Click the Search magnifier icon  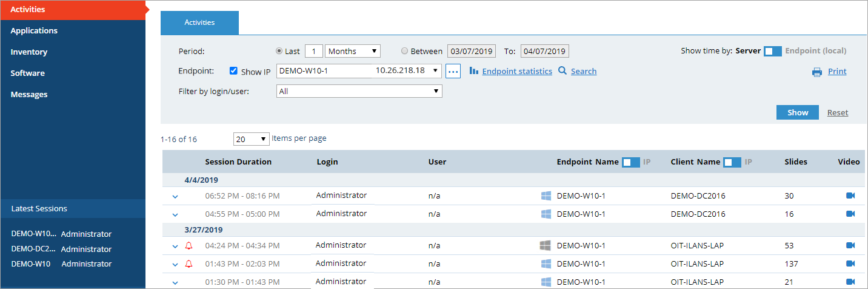tap(563, 71)
